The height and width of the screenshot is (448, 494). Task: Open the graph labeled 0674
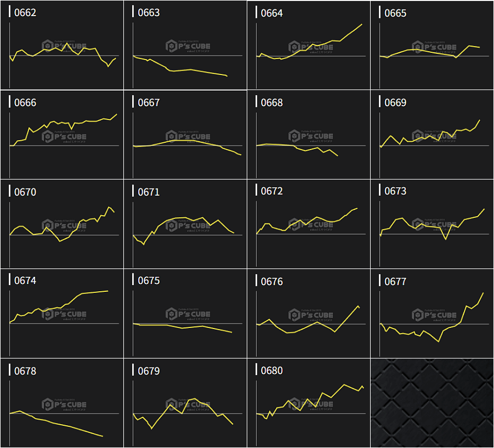click(62, 313)
